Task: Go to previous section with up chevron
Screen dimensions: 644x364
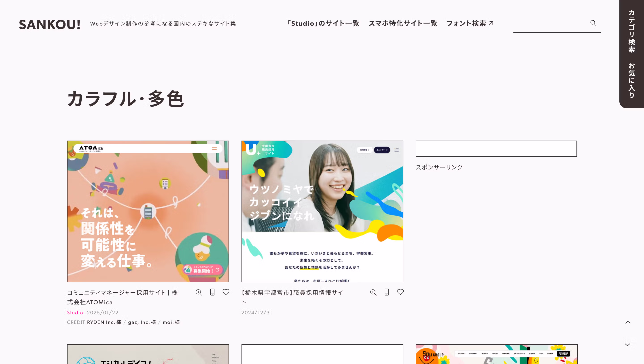Action: 628,322
